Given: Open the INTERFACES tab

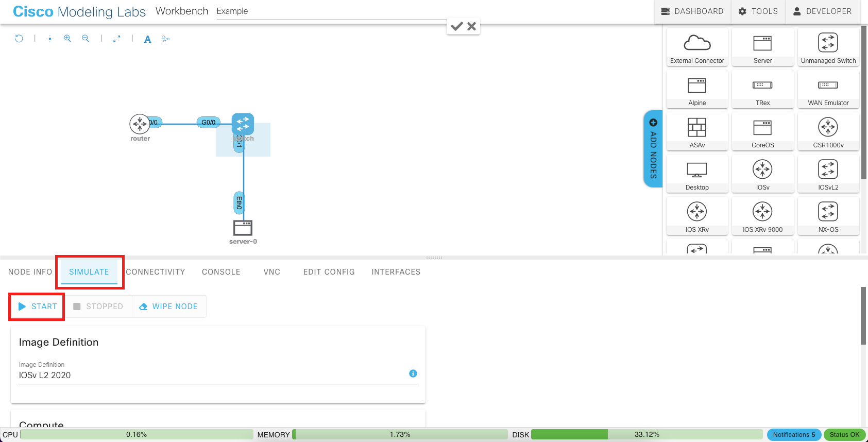Looking at the screenshot, I should (x=396, y=272).
